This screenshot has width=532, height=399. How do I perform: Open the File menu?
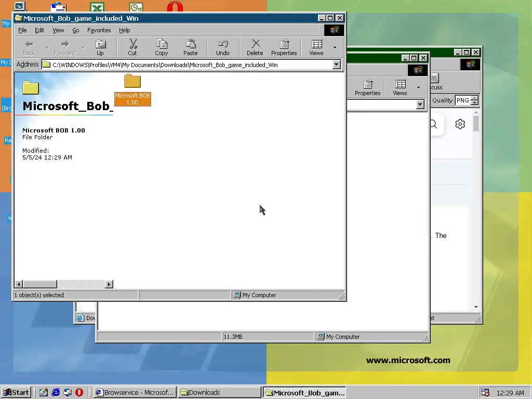point(22,30)
